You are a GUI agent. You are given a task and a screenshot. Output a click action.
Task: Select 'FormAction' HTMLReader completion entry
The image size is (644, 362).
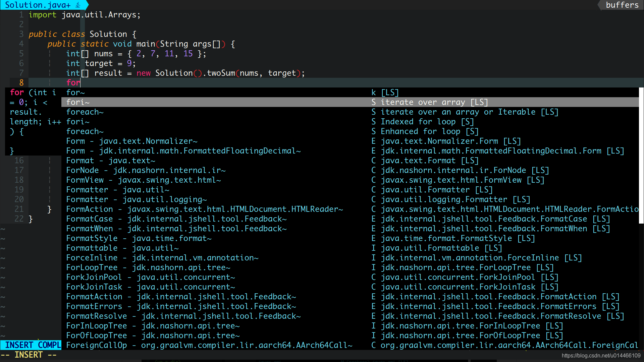350,209
